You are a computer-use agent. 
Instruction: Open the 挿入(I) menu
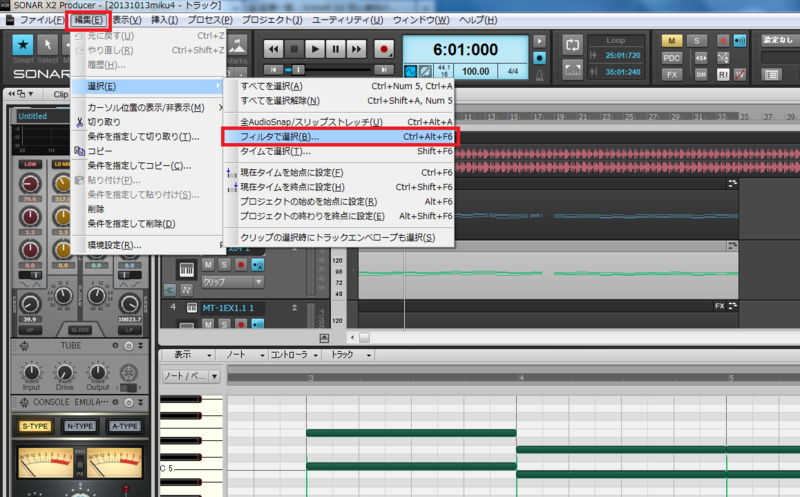[x=165, y=20]
